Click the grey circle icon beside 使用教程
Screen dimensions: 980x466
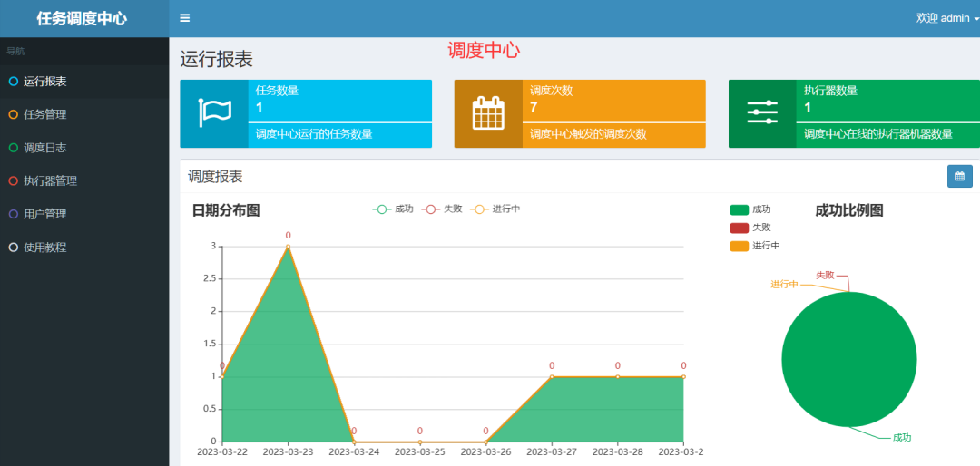point(13,247)
